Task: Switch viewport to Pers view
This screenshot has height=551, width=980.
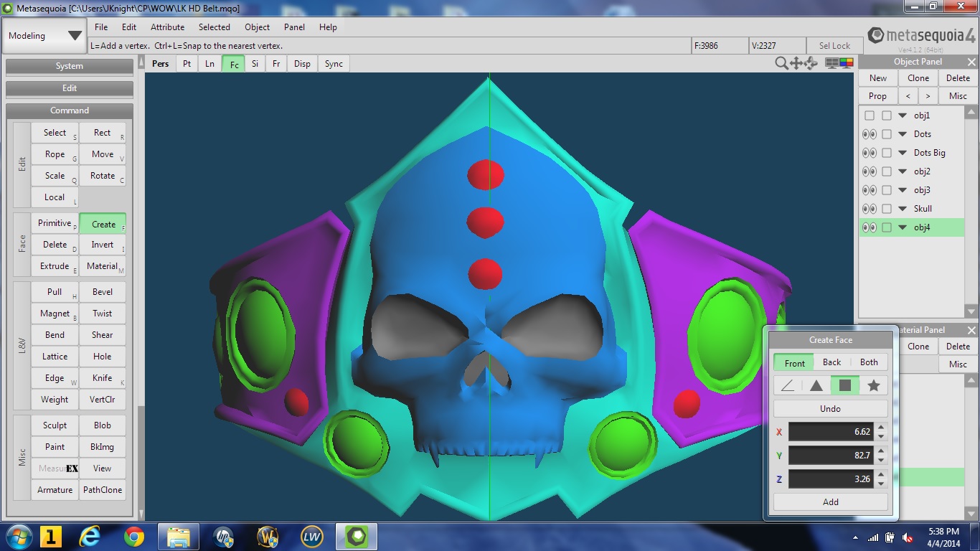Action: 161,64
